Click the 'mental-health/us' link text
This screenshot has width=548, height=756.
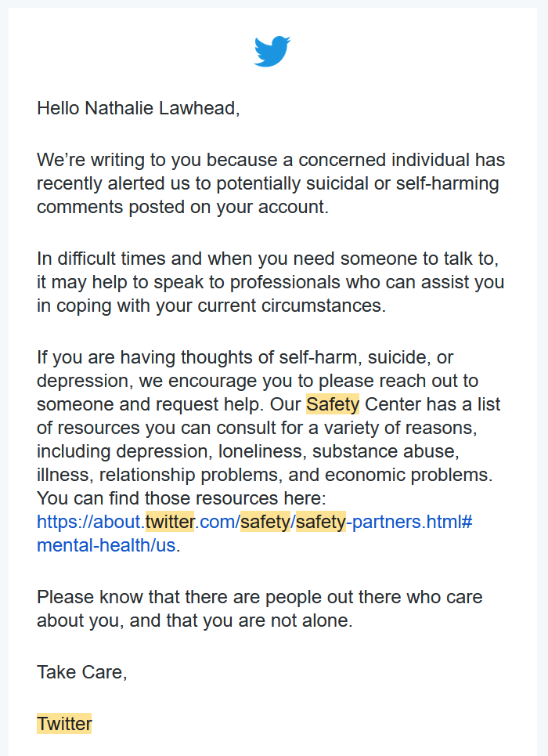[106, 546]
